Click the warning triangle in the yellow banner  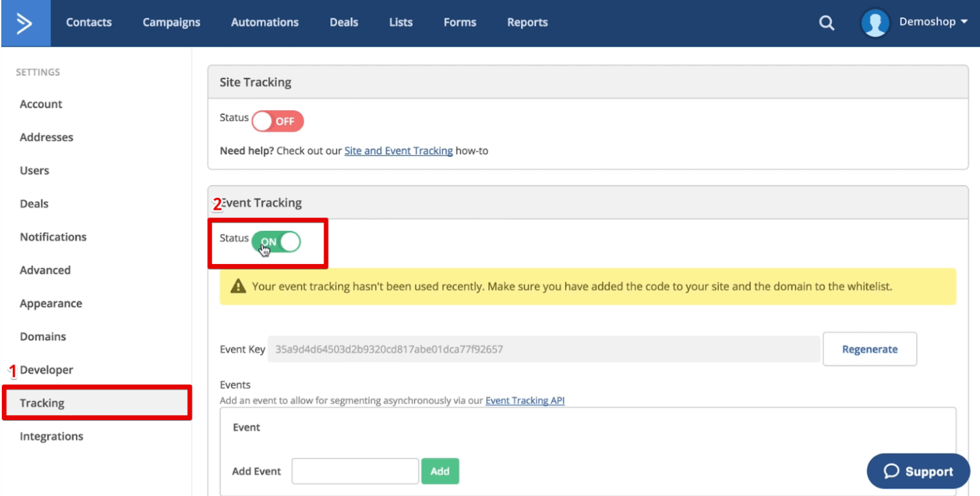(x=238, y=286)
